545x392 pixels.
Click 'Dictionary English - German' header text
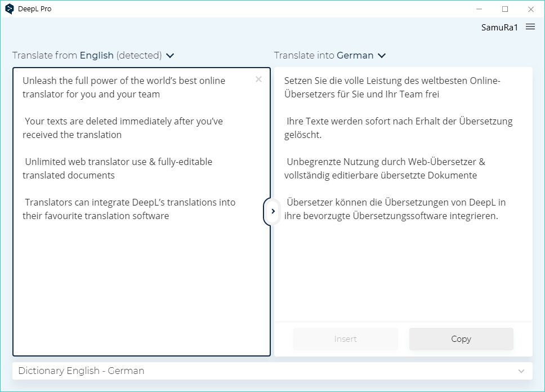click(81, 371)
